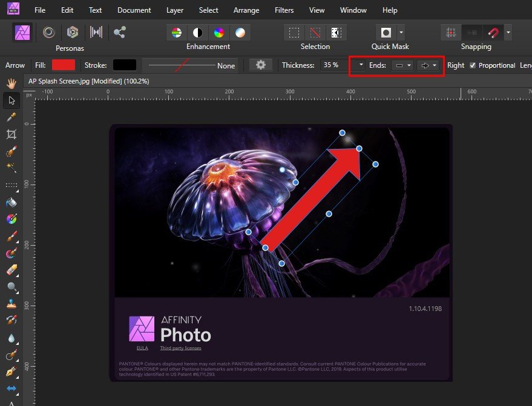Apply Auto Colours enhancement
This screenshot has width=532, height=406.
point(219,33)
